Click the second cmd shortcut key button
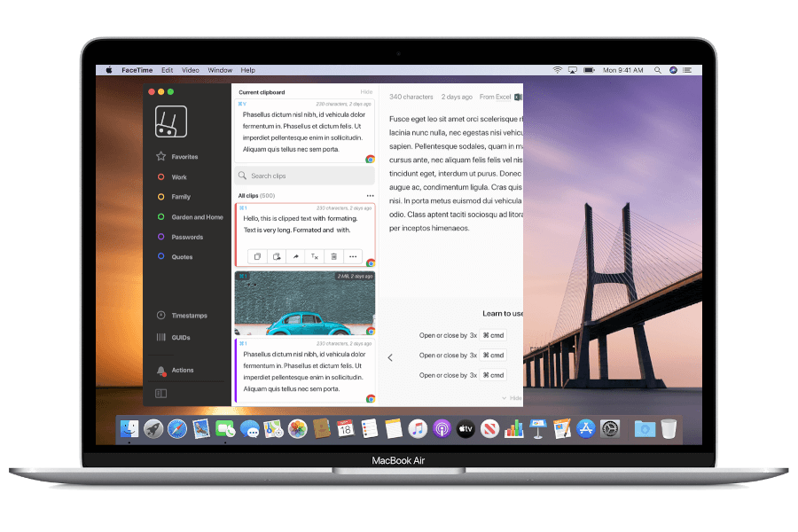 493,355
